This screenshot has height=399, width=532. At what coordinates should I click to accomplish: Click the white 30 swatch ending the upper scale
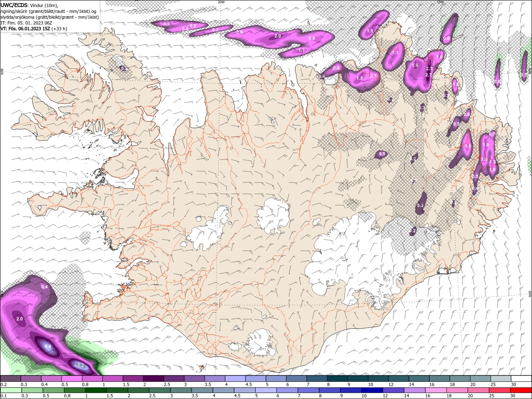(521, 378)
